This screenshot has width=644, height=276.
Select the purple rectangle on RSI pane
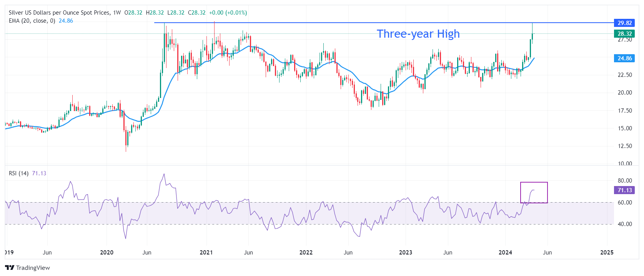tap(534, 183)
